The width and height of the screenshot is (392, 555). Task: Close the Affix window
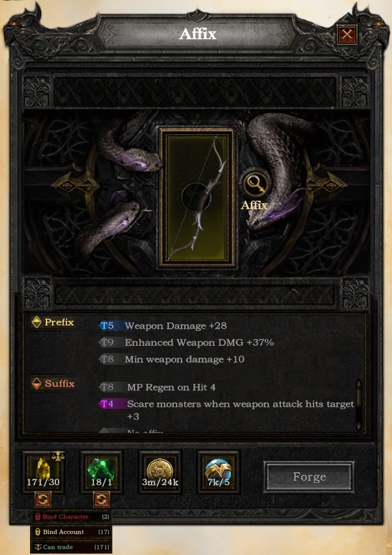[347, 35]
